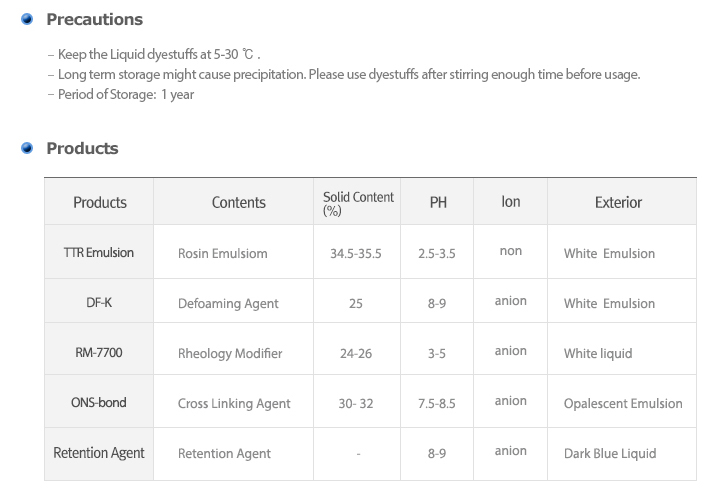Select the Precautions heading text

tap(94, 19)
